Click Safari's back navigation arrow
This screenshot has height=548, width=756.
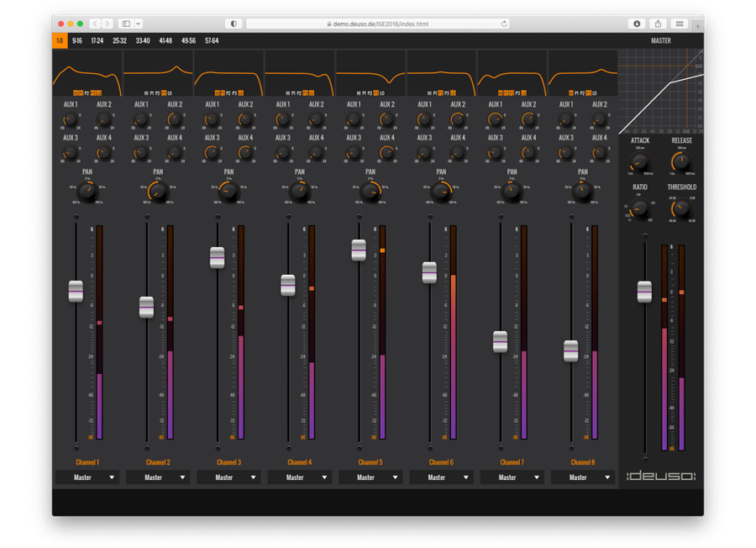(95, 24)
